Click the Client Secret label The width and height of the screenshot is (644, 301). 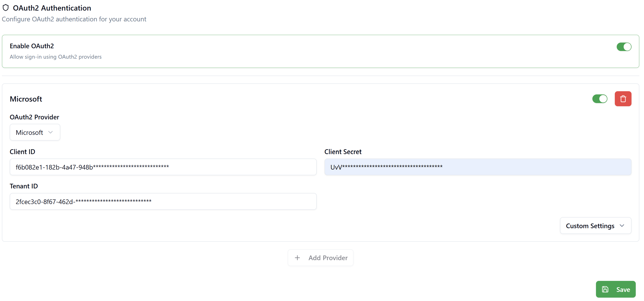[x=343, y=152]
